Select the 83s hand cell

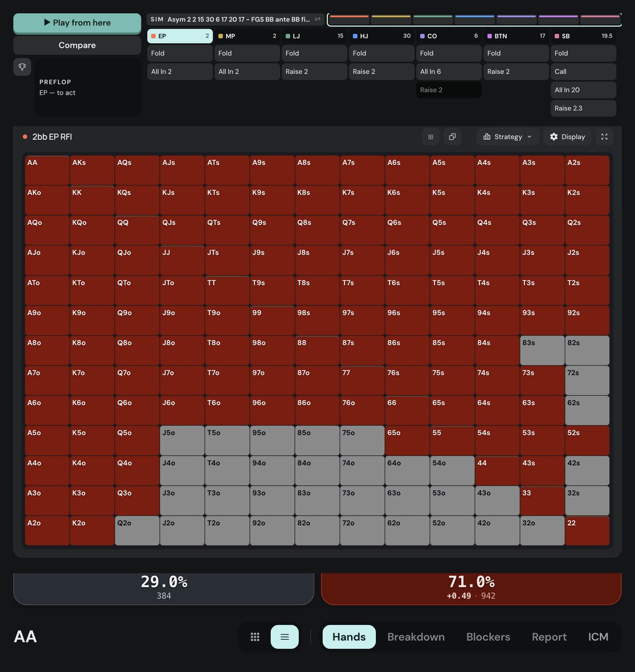tap(542, 350)
